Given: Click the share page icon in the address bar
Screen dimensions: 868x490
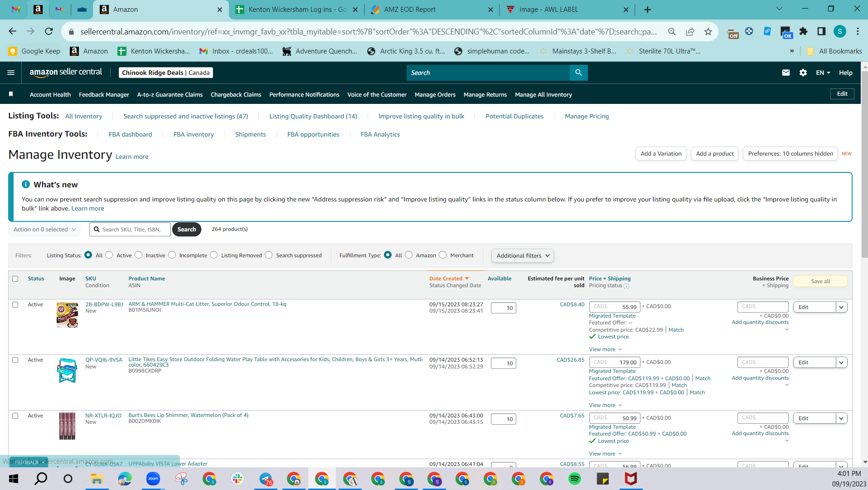Looking at the screenshot, I should [x=690, y=31].
